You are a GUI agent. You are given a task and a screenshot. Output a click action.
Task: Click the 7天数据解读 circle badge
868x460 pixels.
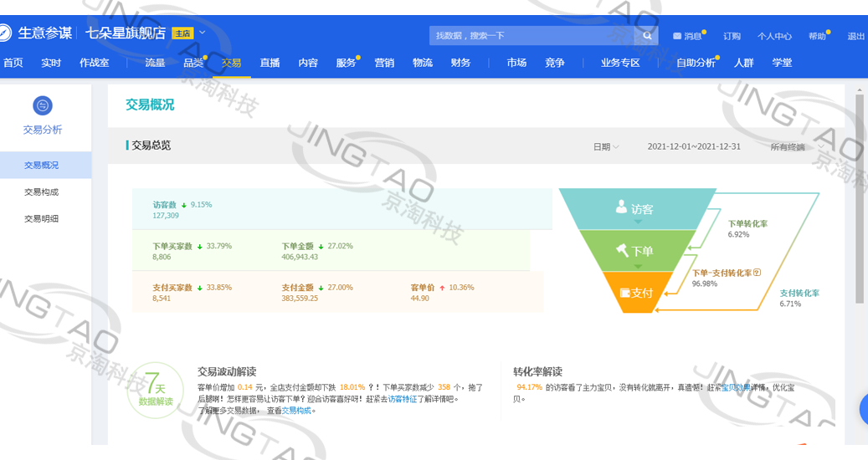(156, 391)
